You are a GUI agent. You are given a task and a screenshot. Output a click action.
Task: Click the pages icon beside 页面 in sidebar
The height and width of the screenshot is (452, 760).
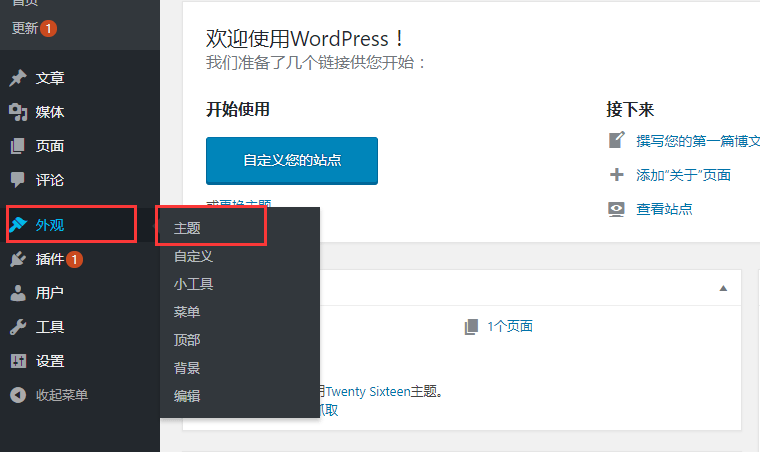(18, 146)
